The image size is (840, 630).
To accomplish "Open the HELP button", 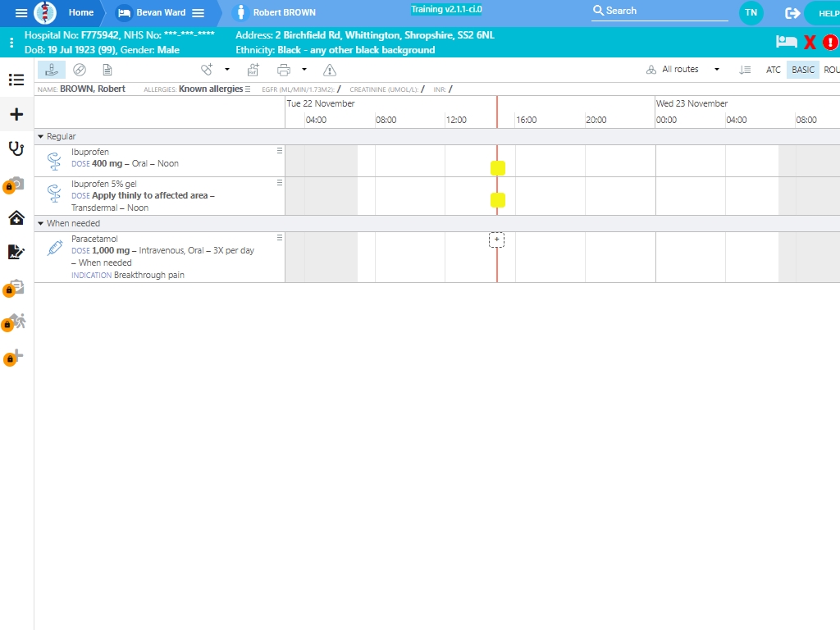I will (x=825, y=13).
